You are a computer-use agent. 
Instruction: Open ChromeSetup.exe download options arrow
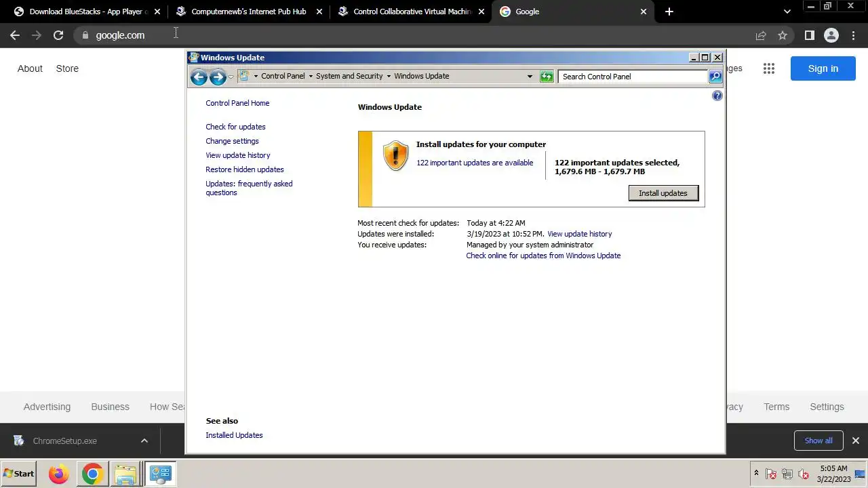[x=144, y=441]
